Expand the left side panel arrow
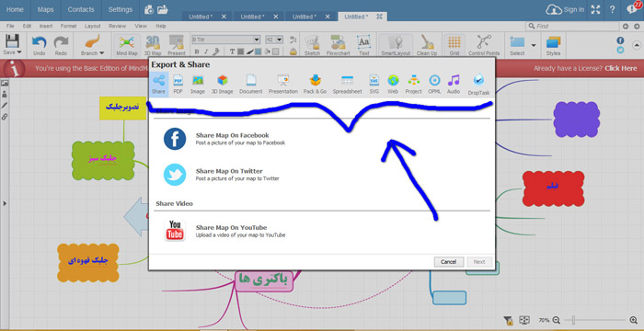 click(5, 203)
